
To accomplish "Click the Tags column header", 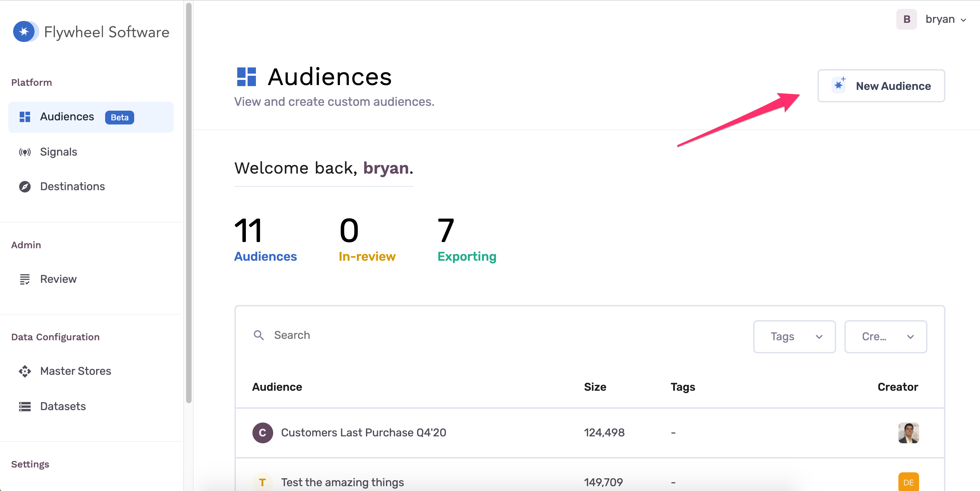I will click(683, 387).
